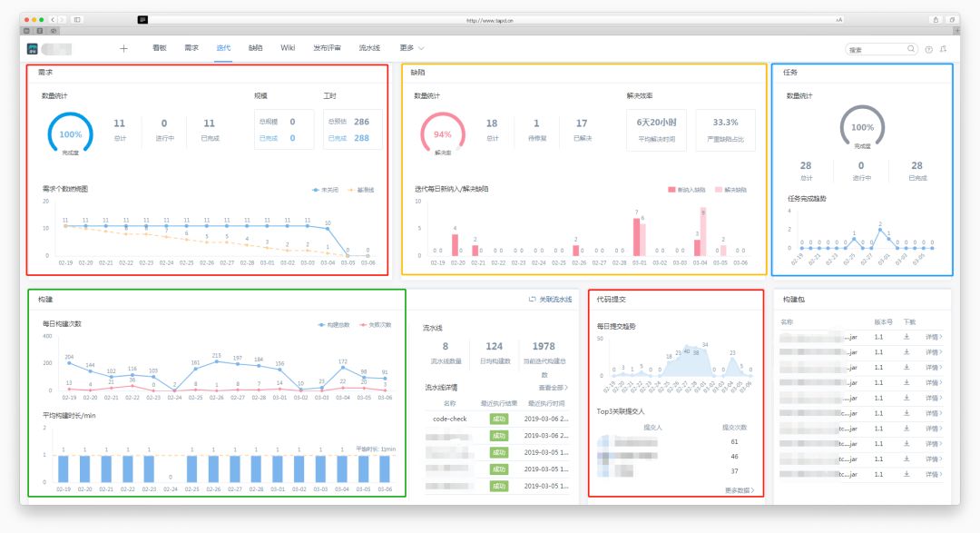Click the plus icon to create new item
This screenshot has width=980, height=533.
click(123, 48)
